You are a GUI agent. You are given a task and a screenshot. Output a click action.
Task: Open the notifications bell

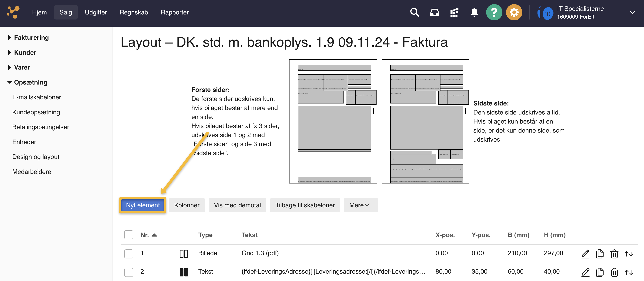pos(474,12)
